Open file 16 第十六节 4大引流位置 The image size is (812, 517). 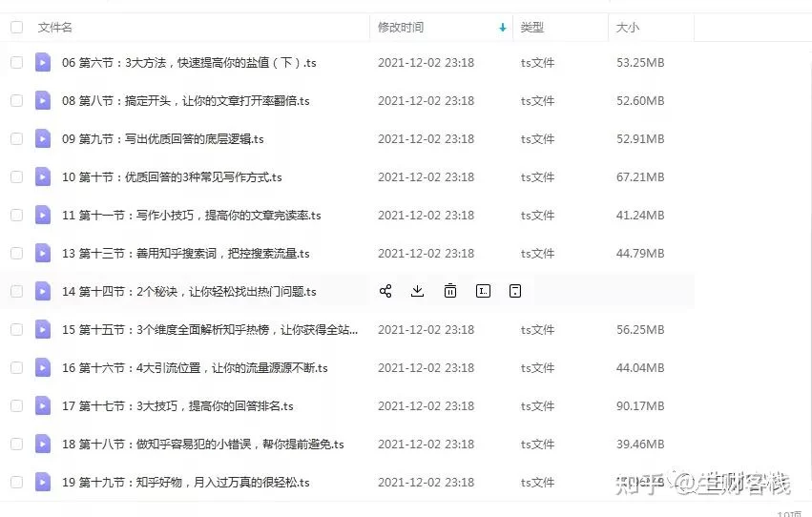point(195,368)
